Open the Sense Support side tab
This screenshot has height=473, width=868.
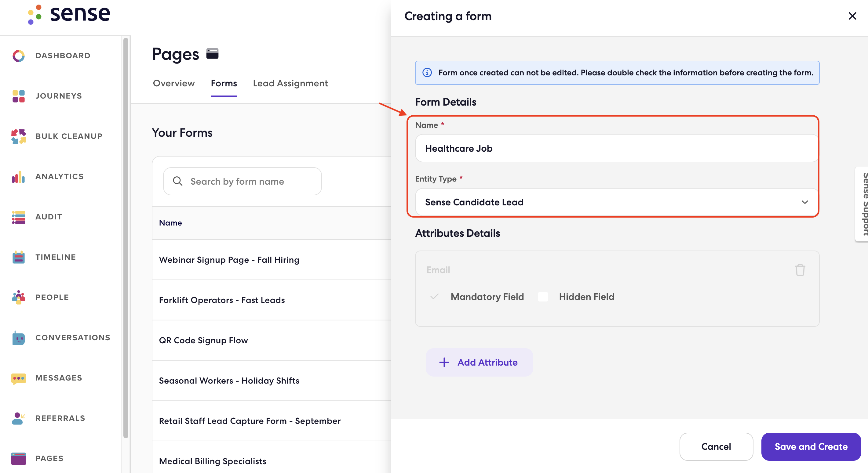(862, 204)
